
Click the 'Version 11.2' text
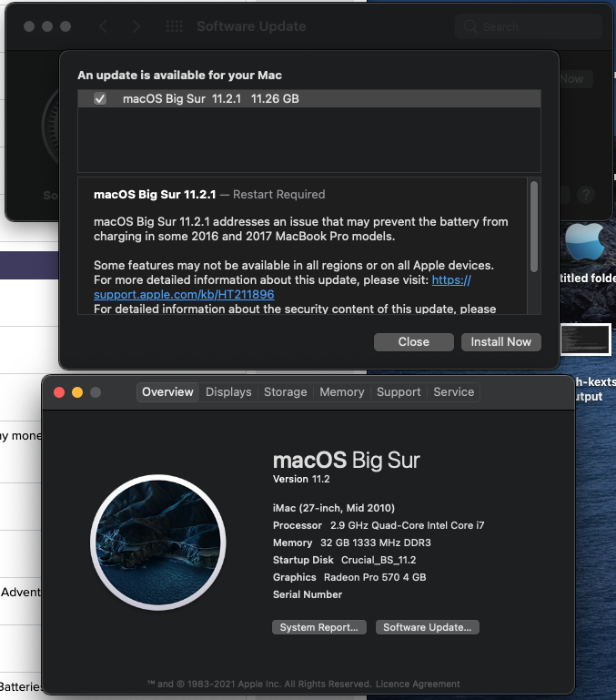point(301,479)
